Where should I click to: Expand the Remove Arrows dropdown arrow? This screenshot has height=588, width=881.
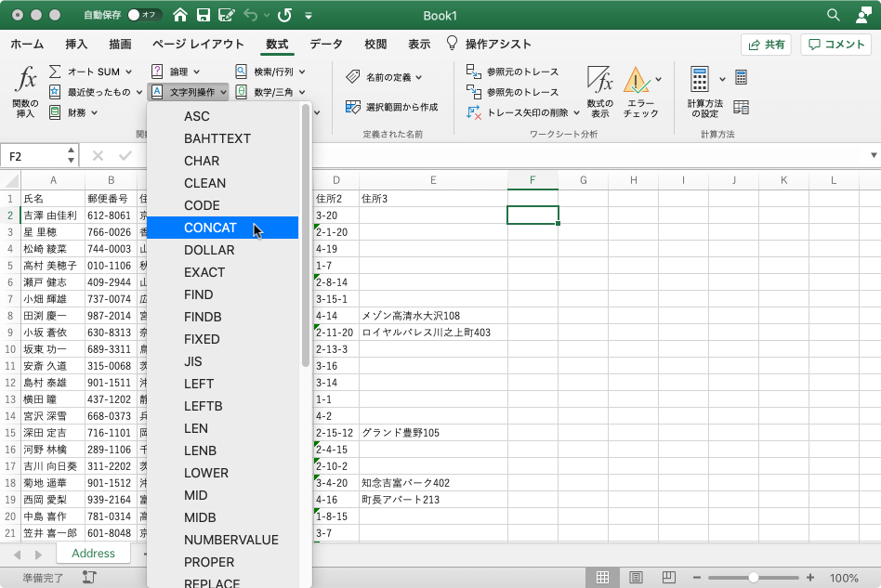tap(576, 113)
